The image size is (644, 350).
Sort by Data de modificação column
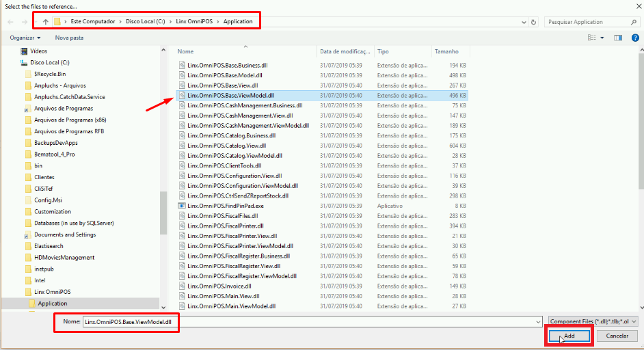tap(345, 52)
